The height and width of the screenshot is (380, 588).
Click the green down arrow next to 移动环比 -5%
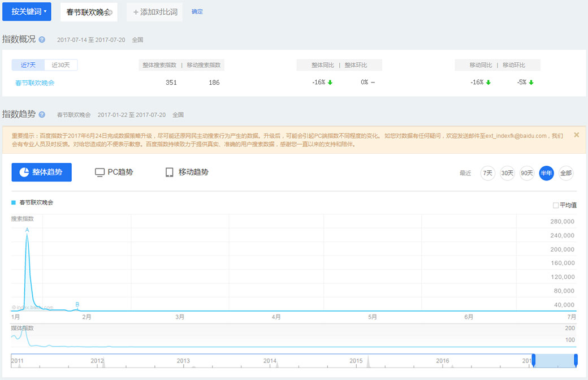[531, 83]
